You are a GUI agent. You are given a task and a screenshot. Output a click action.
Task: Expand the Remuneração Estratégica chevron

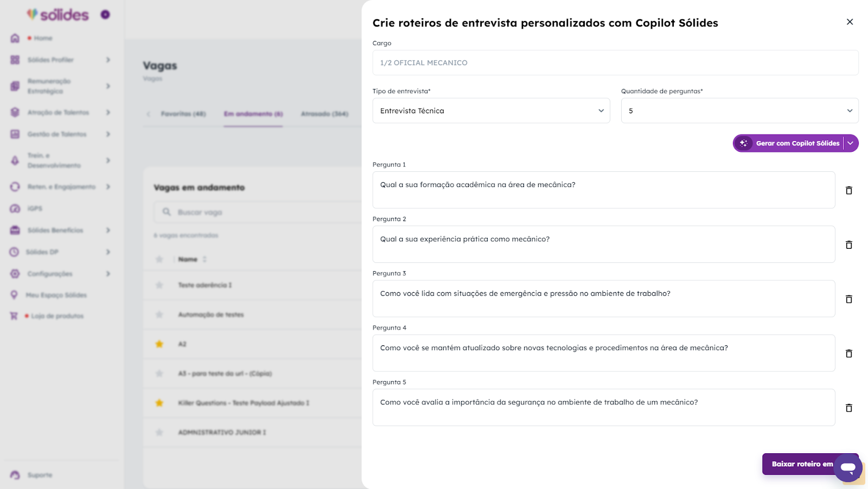[x=108, y=86]
